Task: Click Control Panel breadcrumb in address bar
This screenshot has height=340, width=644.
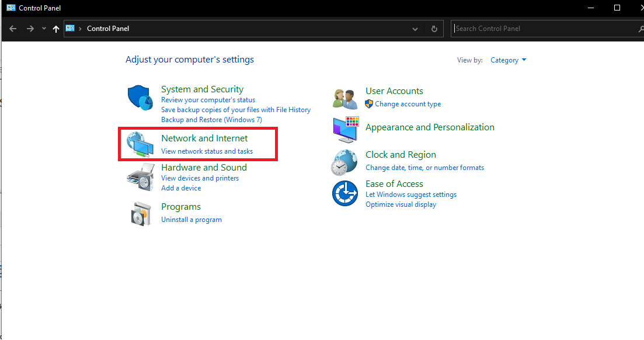Action: [108, 29]
